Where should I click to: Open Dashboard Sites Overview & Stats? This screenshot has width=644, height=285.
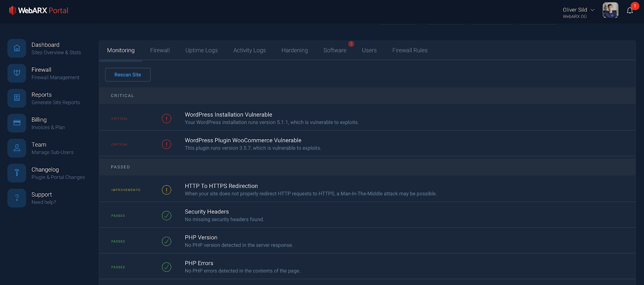[56, 48]
